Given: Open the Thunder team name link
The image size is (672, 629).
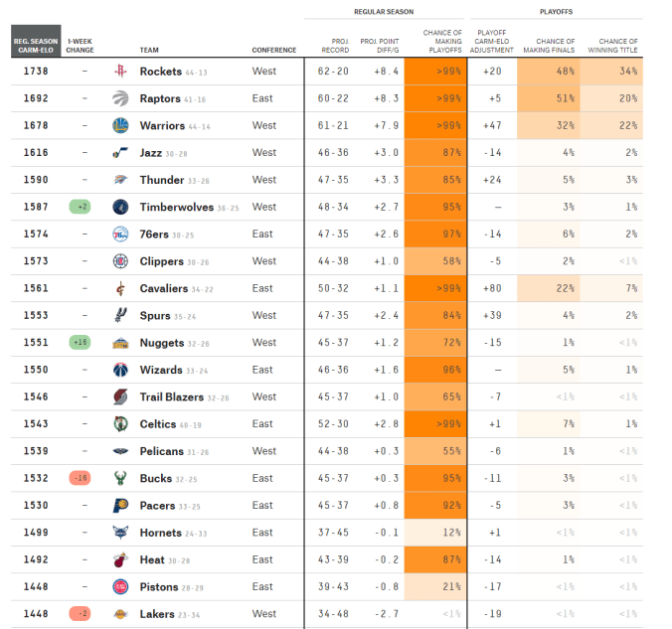Looking at the screenshot, I should [x=161, y=180].
